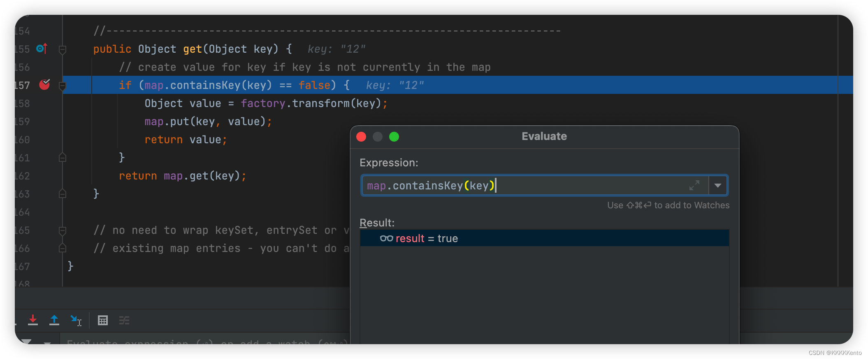Click the Force Step Into red arrow icon
Screen dimensions: 868x359
[x=33, y=320]
